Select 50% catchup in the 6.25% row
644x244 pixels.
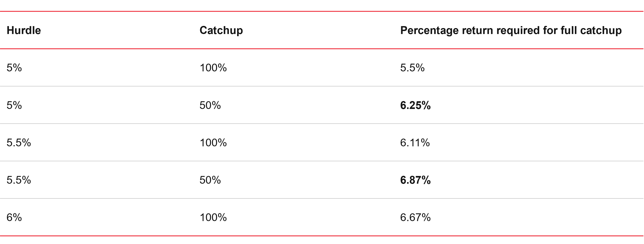coord(210,105)
